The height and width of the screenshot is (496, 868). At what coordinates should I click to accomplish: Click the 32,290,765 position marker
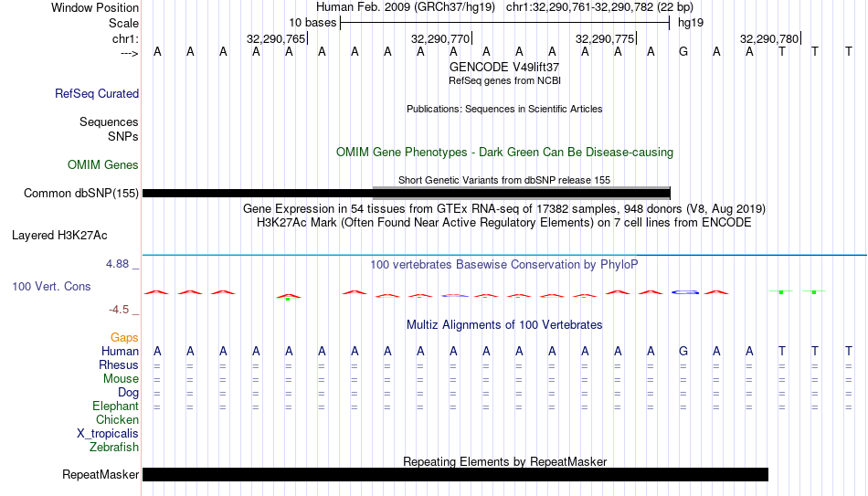(276, 38)
